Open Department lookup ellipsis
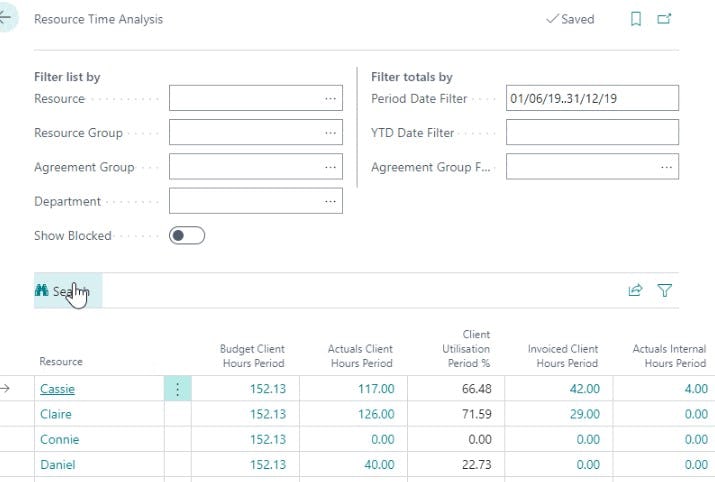The width and height of the screenshot is (715, 482). click(x=330, y=201)
